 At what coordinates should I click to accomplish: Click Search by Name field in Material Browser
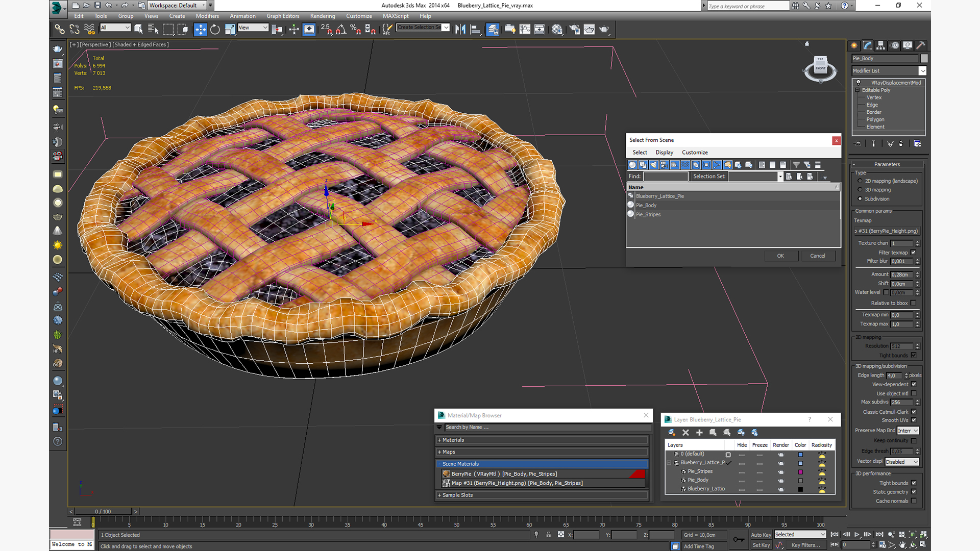pos(547,428)
